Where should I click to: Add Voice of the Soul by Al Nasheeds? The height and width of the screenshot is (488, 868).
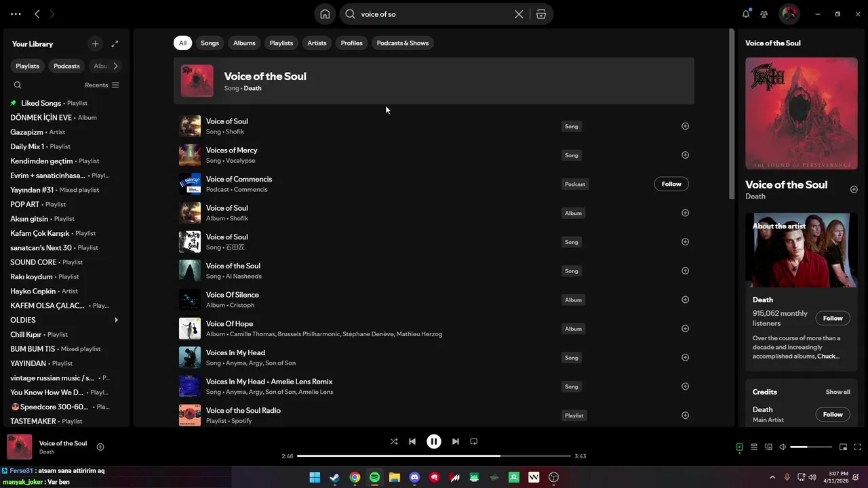click(x=685, y=271)
